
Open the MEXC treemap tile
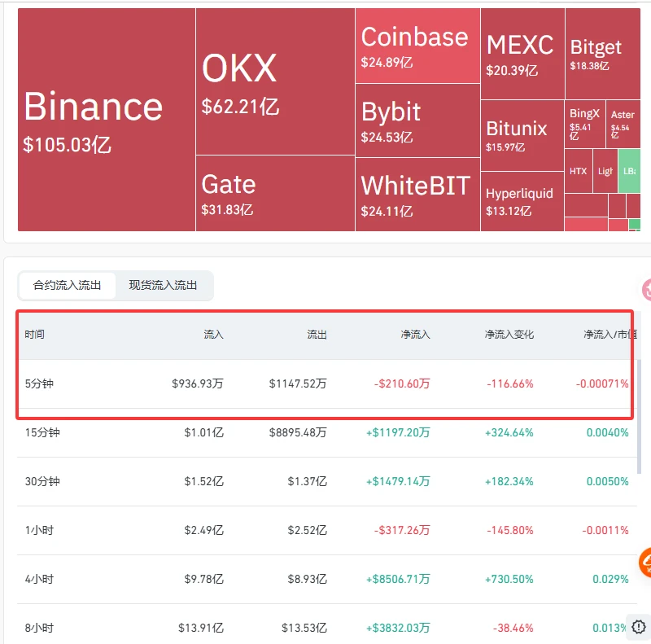click(x=522, y=54)
